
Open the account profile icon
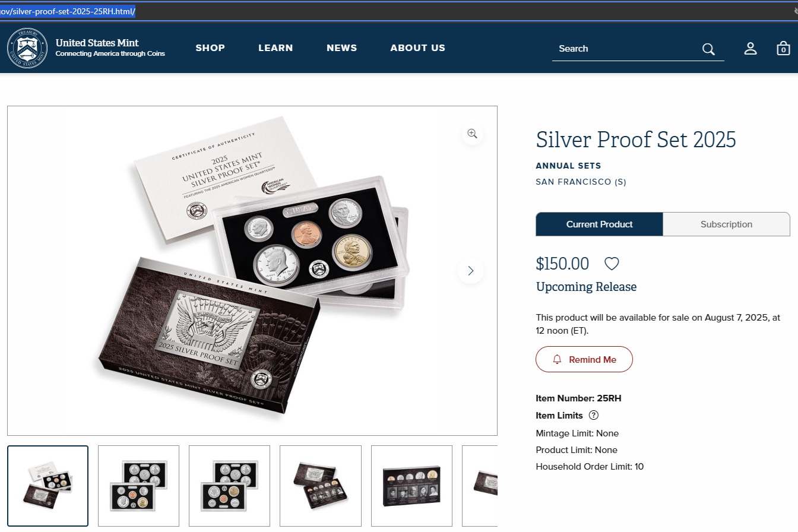pos(750,49)
